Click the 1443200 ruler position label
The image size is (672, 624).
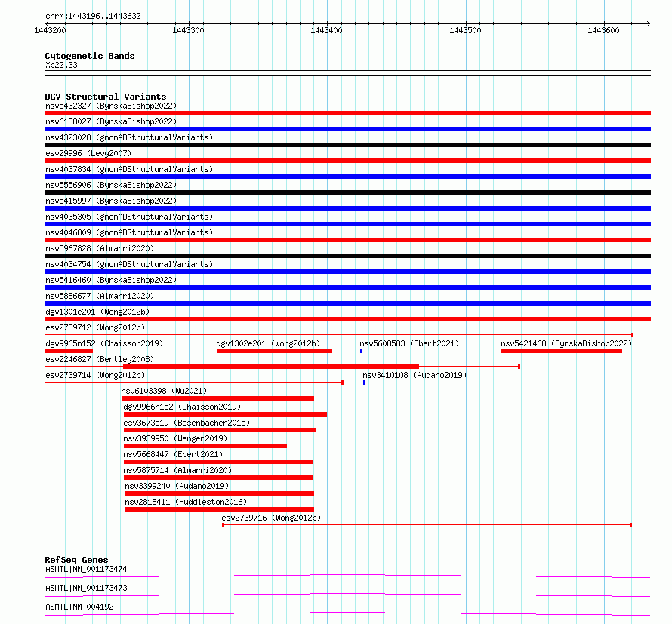[x=50, y=30]
